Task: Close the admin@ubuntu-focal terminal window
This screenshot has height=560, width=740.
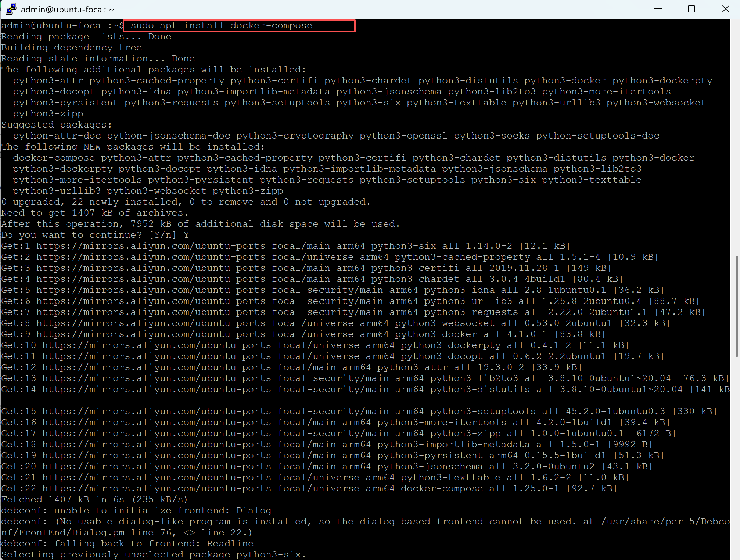Action: click(x=725, y=9)
